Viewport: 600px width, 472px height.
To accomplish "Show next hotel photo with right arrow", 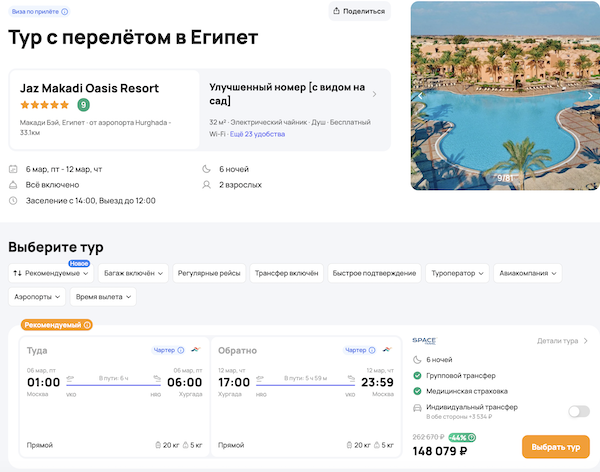I will point(590,95).
